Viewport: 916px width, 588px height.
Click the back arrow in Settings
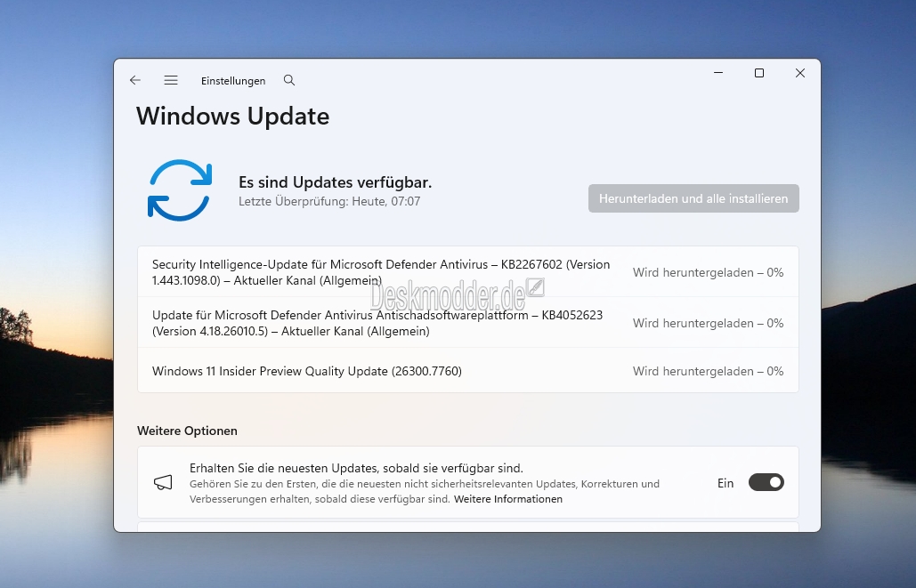tap(135, 80)
